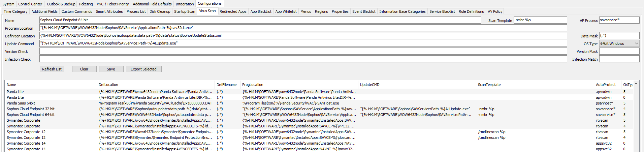Click into the Infection Match field
644x152 pixels.
coord(619,59)
